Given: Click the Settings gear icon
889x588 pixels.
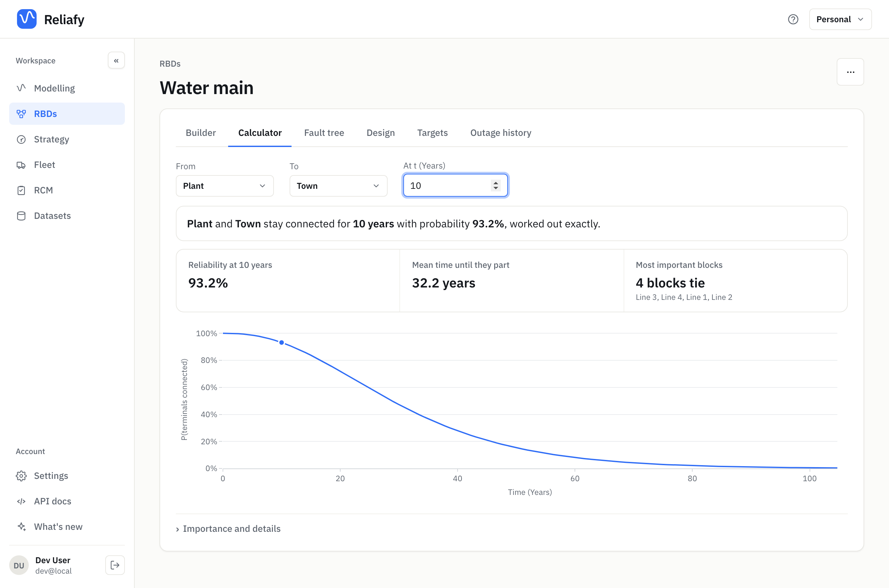Looking at the screenshot, I should pos(21,476).
